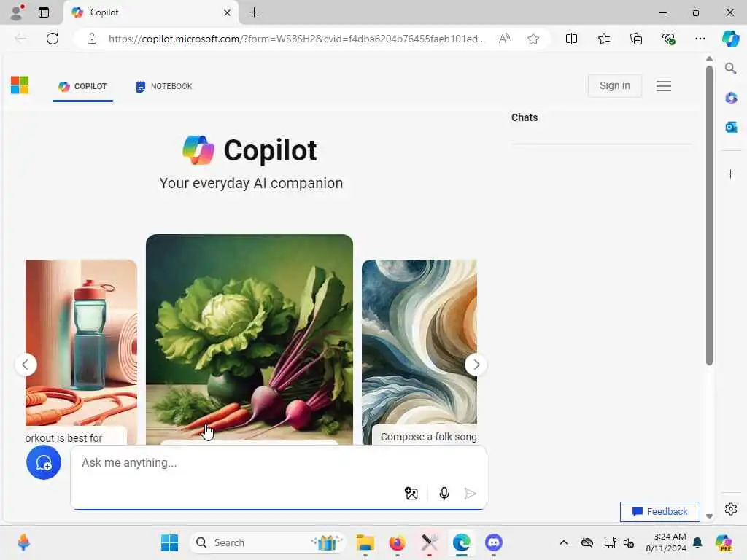Click the page vertical scrollbar
Screen dimensions: 747x560
coord(709,215)
